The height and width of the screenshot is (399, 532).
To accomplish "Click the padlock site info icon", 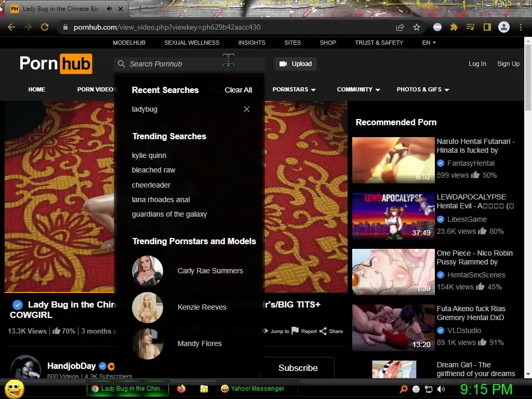I will pos(65,27).
